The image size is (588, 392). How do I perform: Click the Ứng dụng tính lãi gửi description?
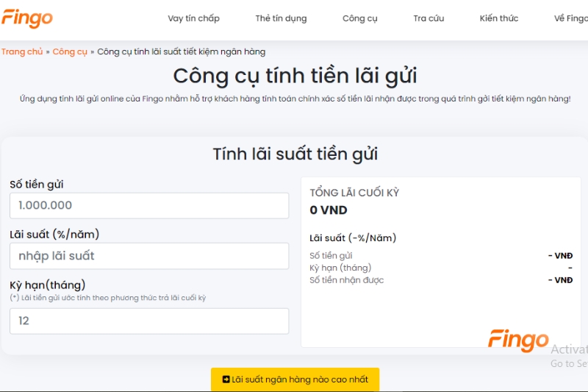tap(295, 99)
